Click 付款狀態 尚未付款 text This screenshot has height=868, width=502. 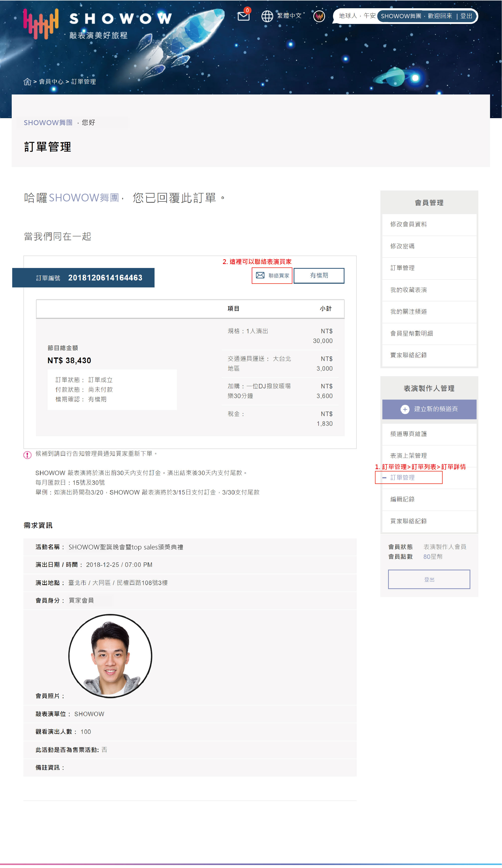84,390
